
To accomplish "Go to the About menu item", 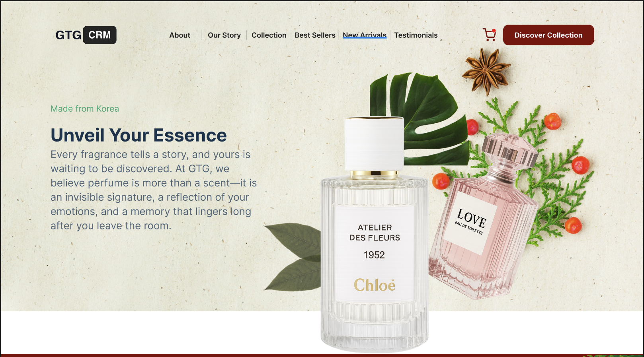I will tap(180, 35).
